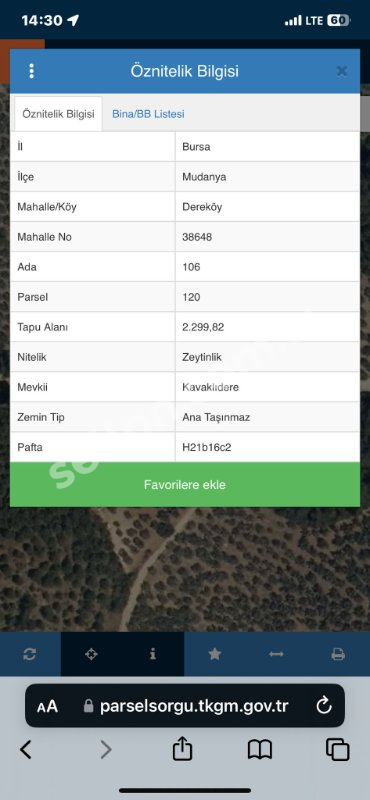Switch to the Bina/BB Listesi tab

(x=148, y=114)
